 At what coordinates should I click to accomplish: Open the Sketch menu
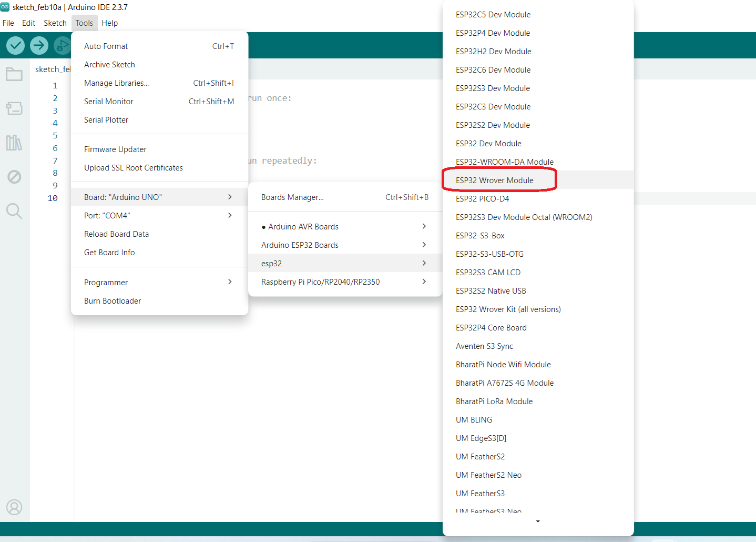click(x=55, y=23)
